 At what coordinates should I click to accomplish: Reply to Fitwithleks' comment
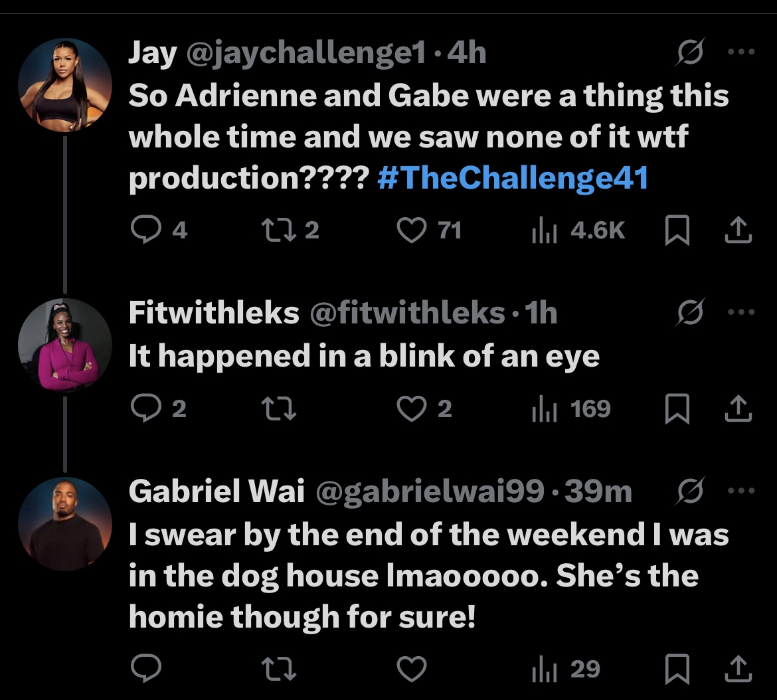coord(146,408)
